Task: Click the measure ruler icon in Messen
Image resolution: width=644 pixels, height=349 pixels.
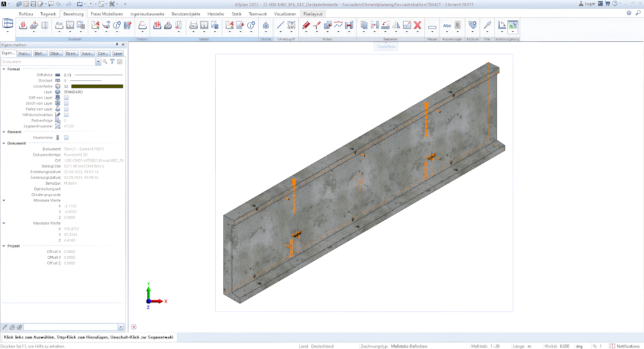Action: [432, 26]
